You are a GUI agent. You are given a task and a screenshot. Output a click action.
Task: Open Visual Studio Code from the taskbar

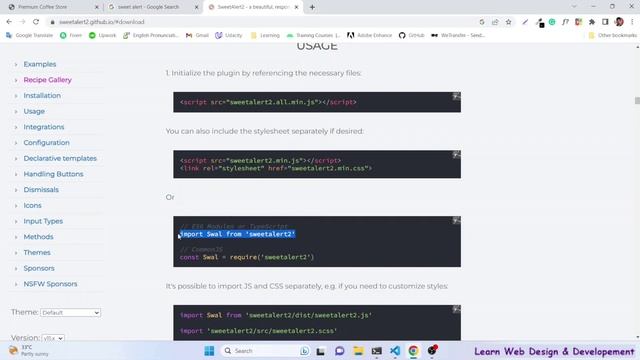pos(395,351)
